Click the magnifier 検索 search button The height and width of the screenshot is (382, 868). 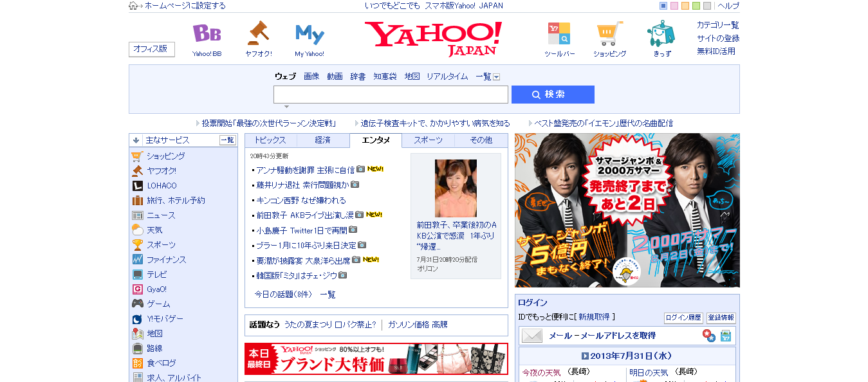pyautogui.click(x=553, y=95)
